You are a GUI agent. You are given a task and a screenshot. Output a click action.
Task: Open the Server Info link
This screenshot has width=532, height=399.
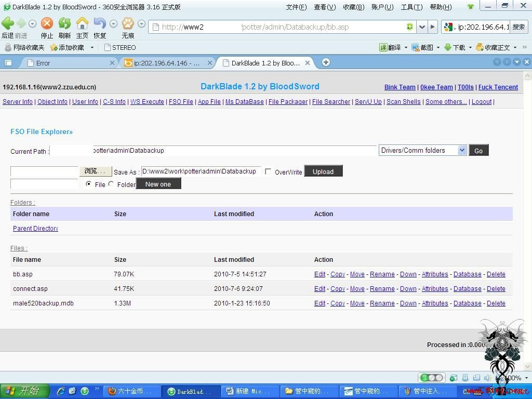(x=18, y=101)
